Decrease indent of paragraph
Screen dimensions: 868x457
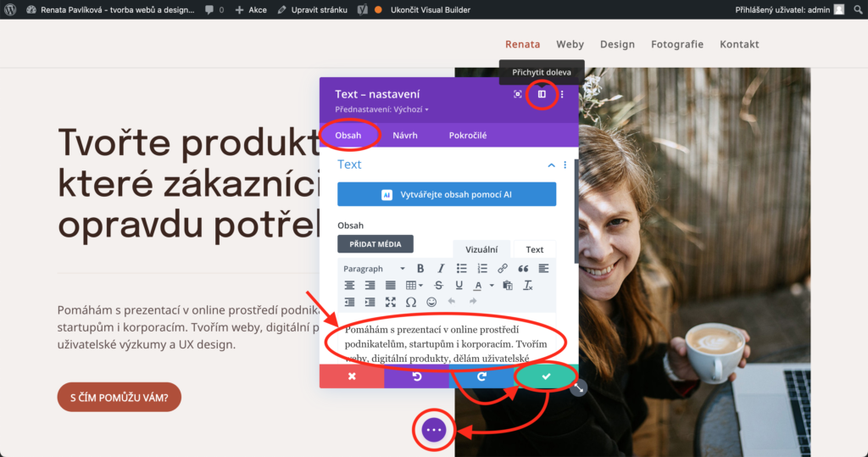point(349,302)
